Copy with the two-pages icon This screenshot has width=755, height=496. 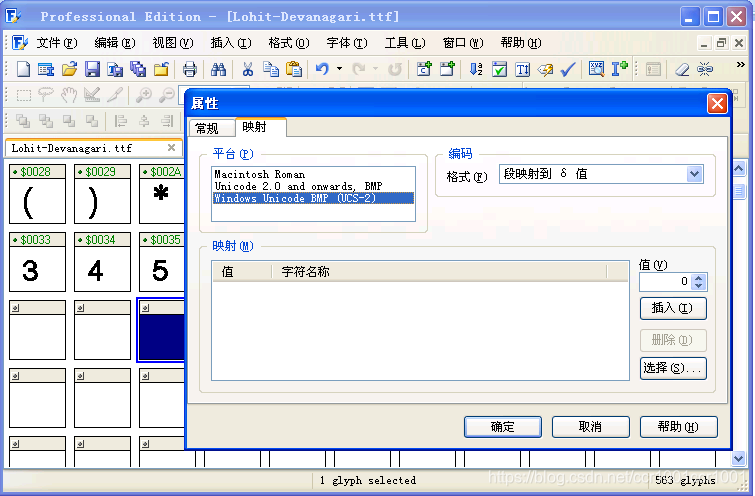pyautogui.click(x=271, y=69)
